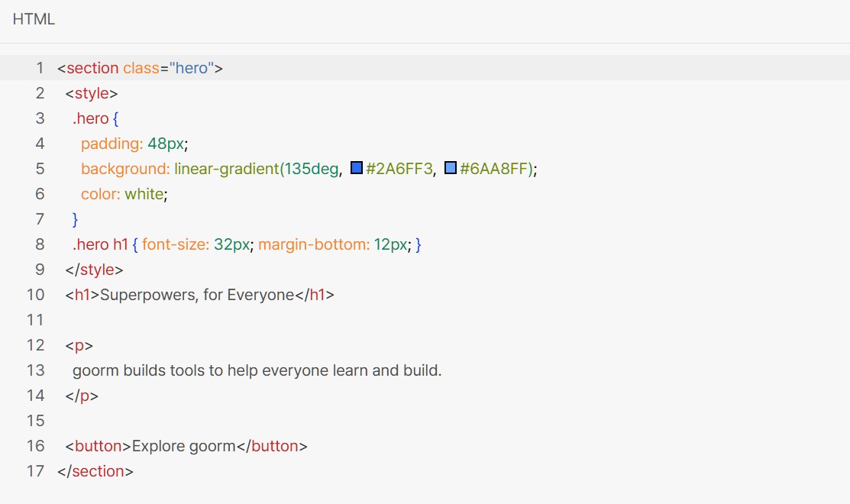Open the #6AA8FF color swatch picker

pyautogui.click(x=451, y=168)
